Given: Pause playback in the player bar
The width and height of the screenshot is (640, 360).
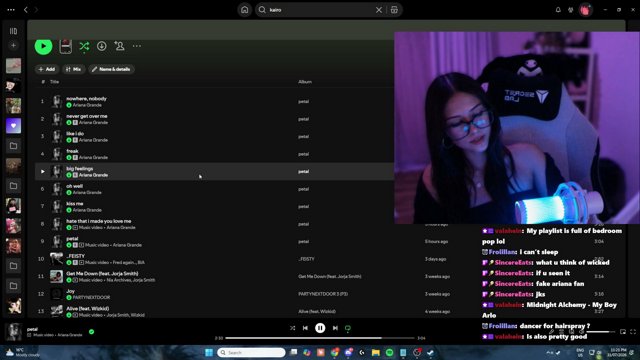Looking at the screenshot, I should [x=320, y=328].
